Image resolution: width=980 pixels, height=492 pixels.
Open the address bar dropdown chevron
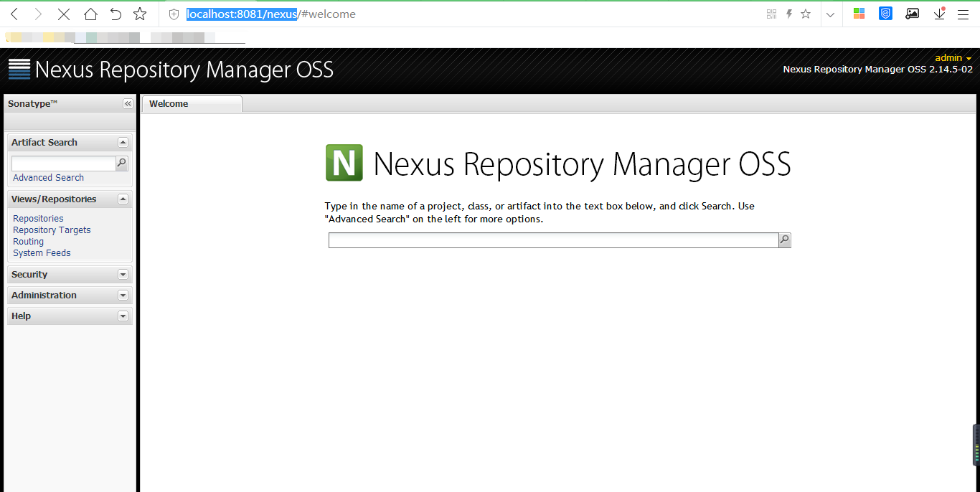point(830,14)
